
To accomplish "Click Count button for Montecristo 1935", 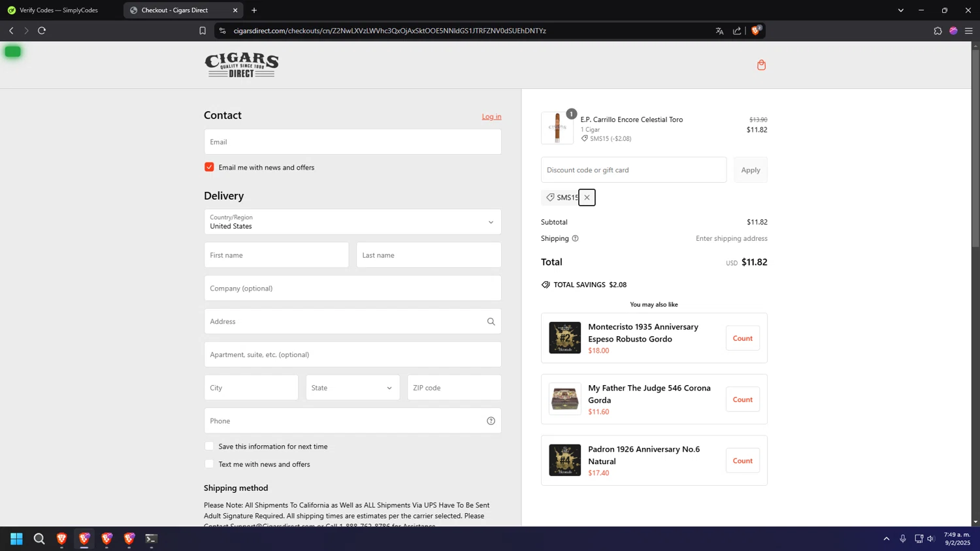I will tap(742, 338).
